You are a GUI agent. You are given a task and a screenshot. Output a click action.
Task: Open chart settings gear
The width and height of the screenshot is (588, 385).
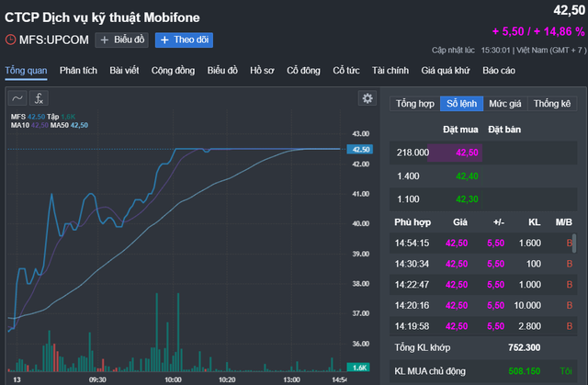coord(367,98)
